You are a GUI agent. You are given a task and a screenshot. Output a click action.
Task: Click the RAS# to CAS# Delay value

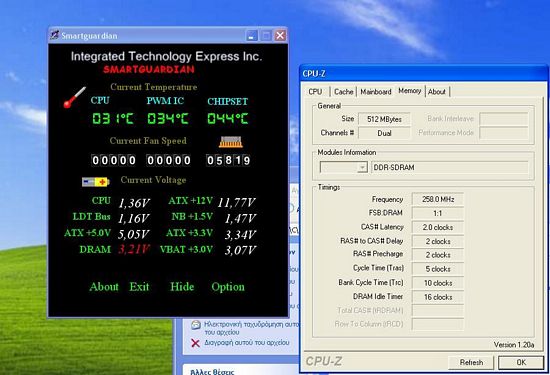tap(438, 241)
